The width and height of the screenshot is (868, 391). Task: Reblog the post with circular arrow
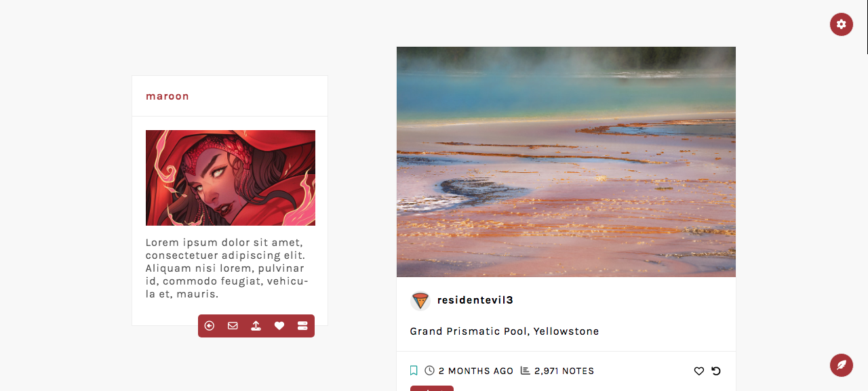[x=716, y=371]
